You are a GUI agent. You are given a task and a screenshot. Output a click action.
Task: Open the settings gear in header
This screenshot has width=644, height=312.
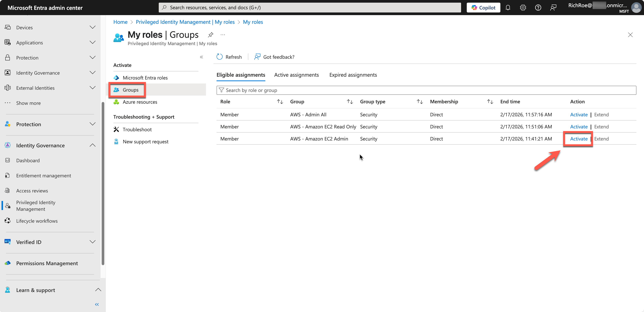tap(523, 8)
